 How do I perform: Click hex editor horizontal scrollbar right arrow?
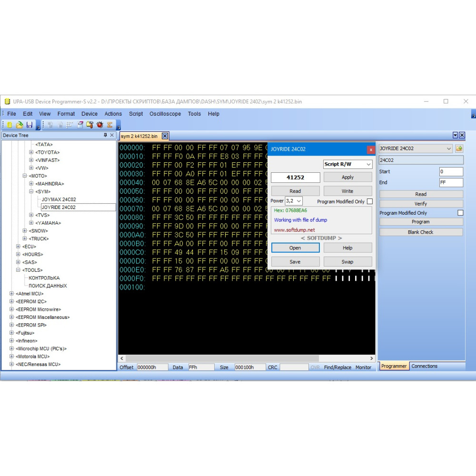pos(372,358)
